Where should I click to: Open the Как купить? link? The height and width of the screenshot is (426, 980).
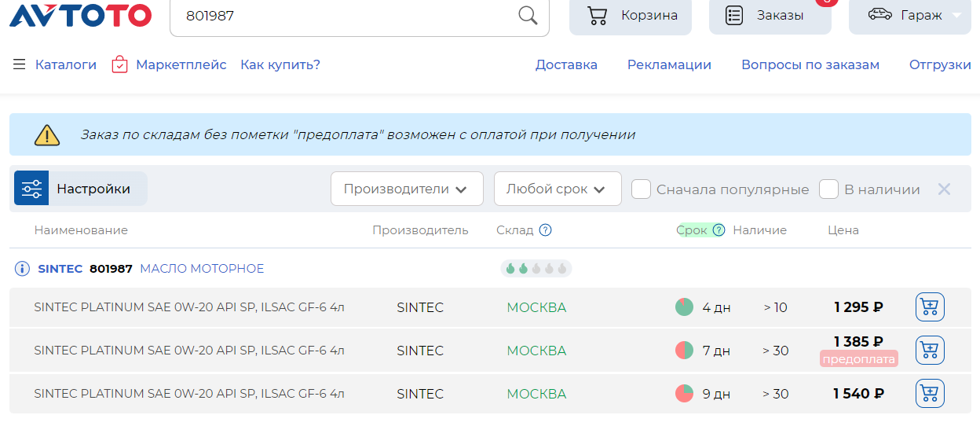[x=280, y=64]
